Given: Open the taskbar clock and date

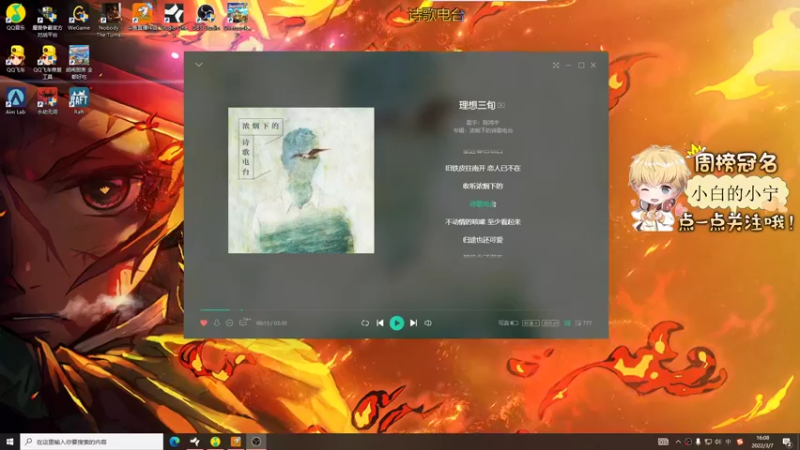Looking at the screenshot, I should point(762,441).
